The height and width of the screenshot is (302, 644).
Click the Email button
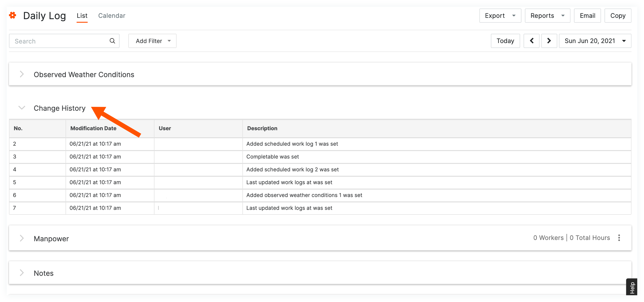pyautogui.click(x=587, y=16)
